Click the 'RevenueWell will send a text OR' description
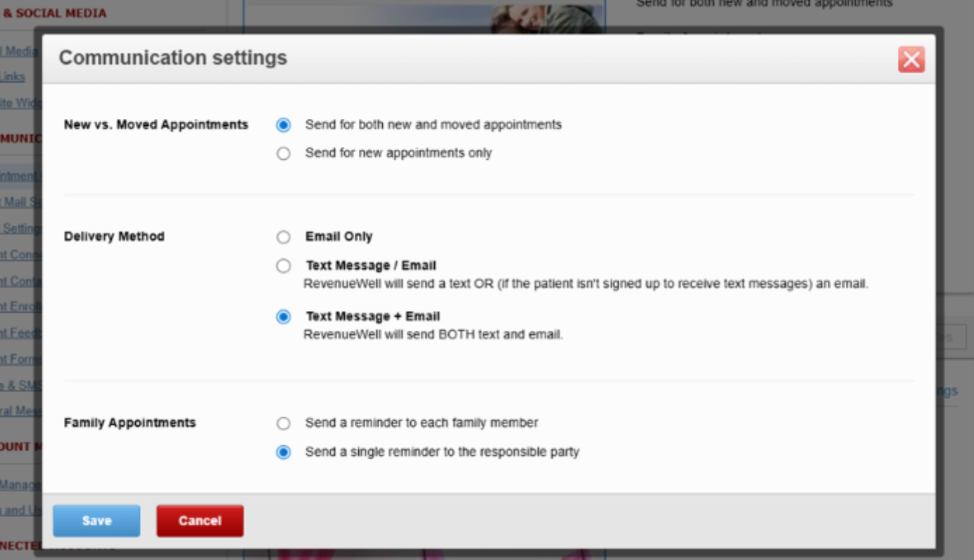This screenshot has height=560, width=974. [x=586, y=284]
